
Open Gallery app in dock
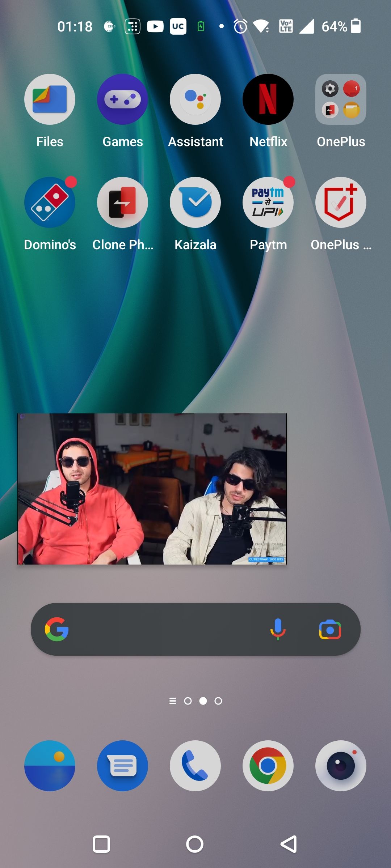[50, 766]
